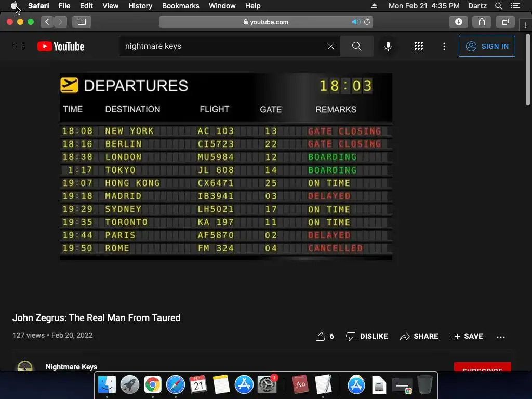The width and height of the screenshot is (532, 399).
Task: Open App Store next to Notes in Dock
Action: click(244, 384)
